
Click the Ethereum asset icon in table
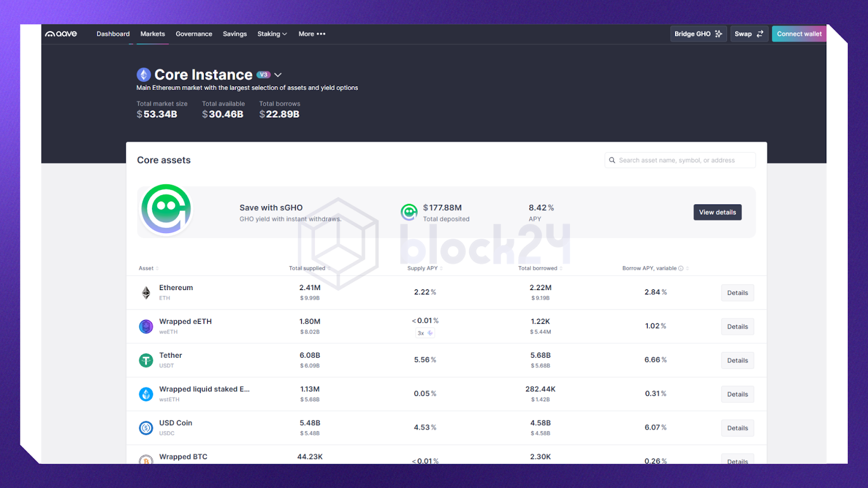[x=146, y=293]
